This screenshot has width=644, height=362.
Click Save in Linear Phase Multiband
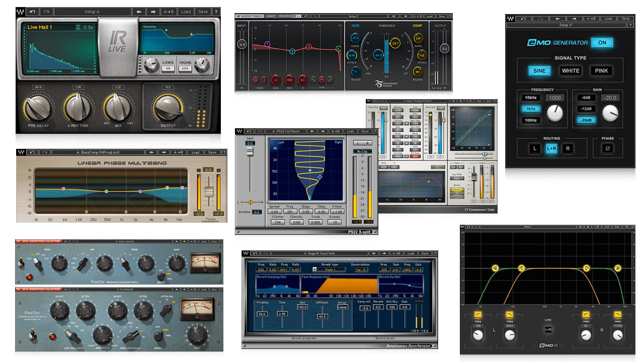(x=212, y=152)
